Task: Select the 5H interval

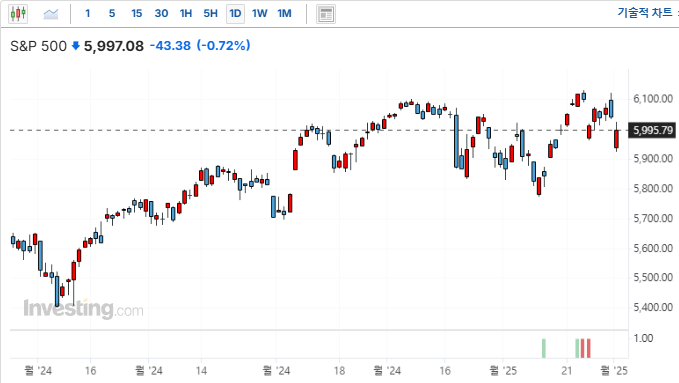Action: coord(210,14)
